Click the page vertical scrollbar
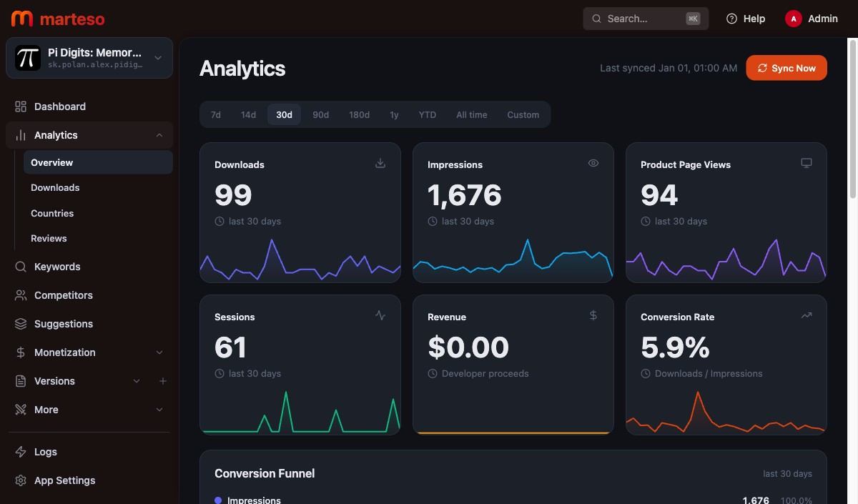This screenshot has height=504, width=858. point(852,118)
